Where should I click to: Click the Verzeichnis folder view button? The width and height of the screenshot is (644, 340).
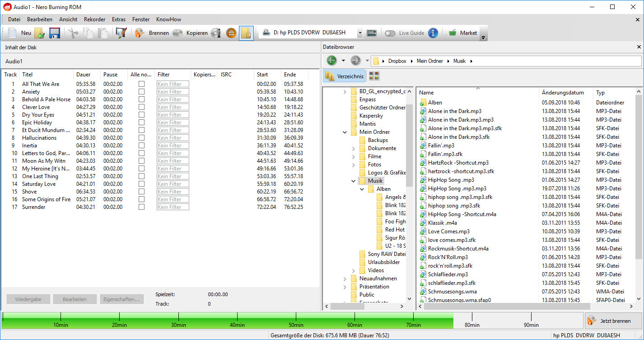[344, 76]
